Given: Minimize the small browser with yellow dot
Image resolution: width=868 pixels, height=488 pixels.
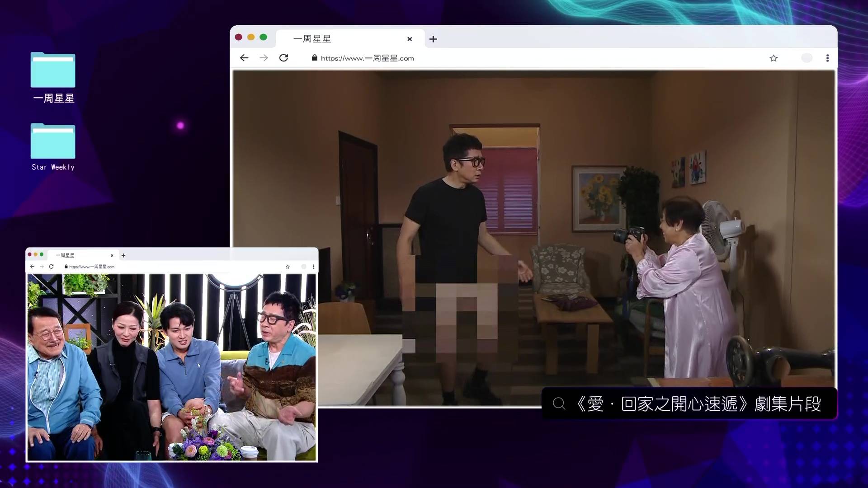Looking at the screenshot, I should (36, 254).
